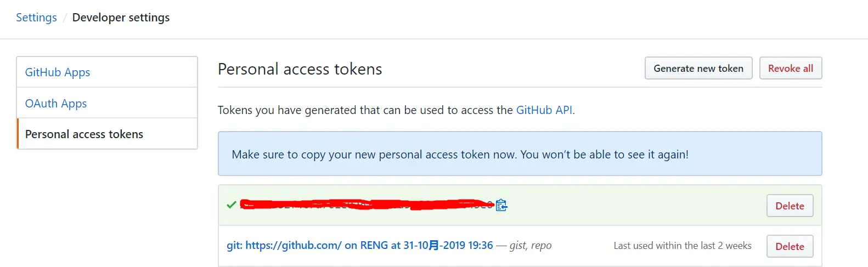The height and width of the screenshot is (267, 868).
Task: Click the redacted new token string
Action: (x=367, y=204)
